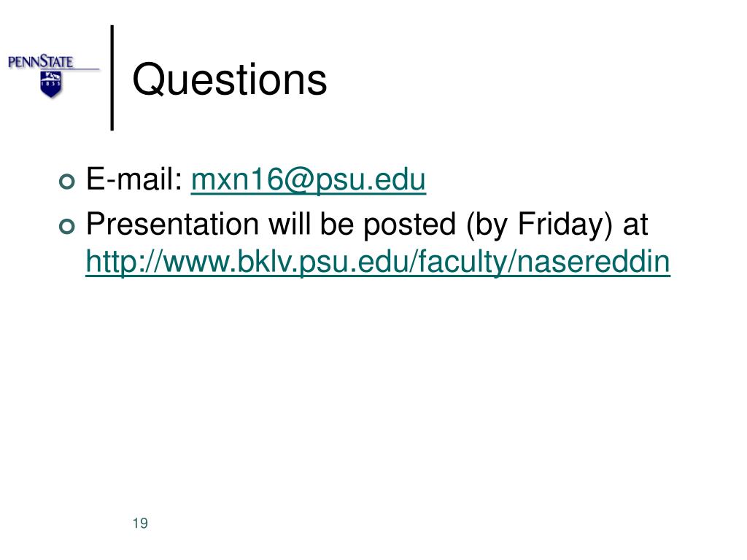This screenshot has height=560, width=747.
Task: Click the Penn State shield emblem
Action: coord(51,85)
